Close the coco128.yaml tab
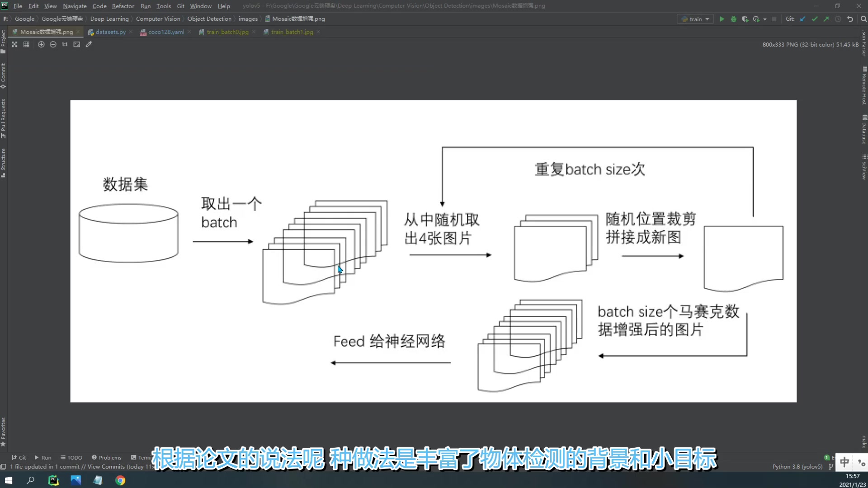Screen dimensions: 868x488 coord(190,32)
